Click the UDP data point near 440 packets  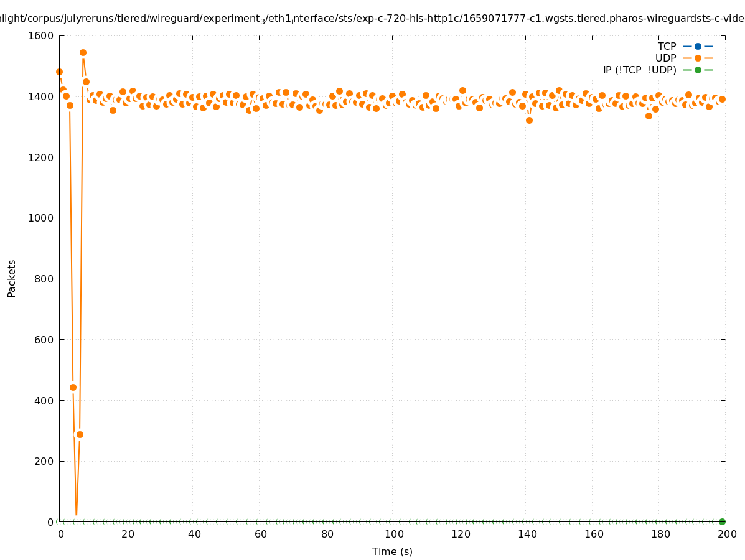73,387
